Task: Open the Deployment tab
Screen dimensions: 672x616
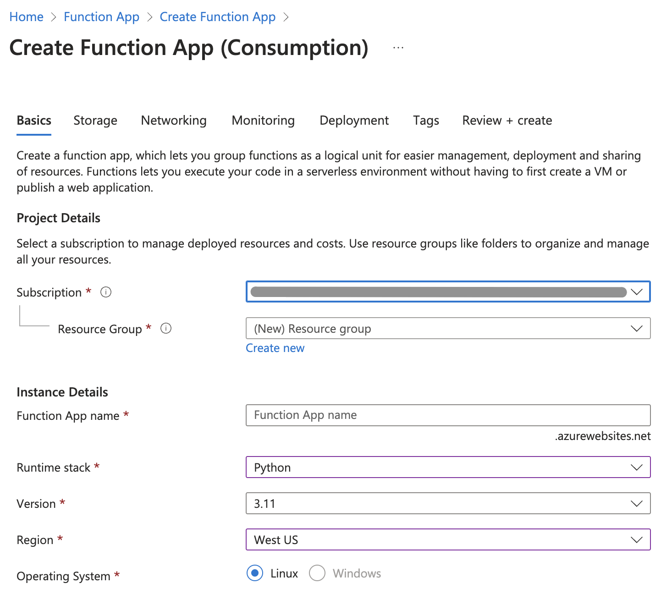Action: click(354, 120)
